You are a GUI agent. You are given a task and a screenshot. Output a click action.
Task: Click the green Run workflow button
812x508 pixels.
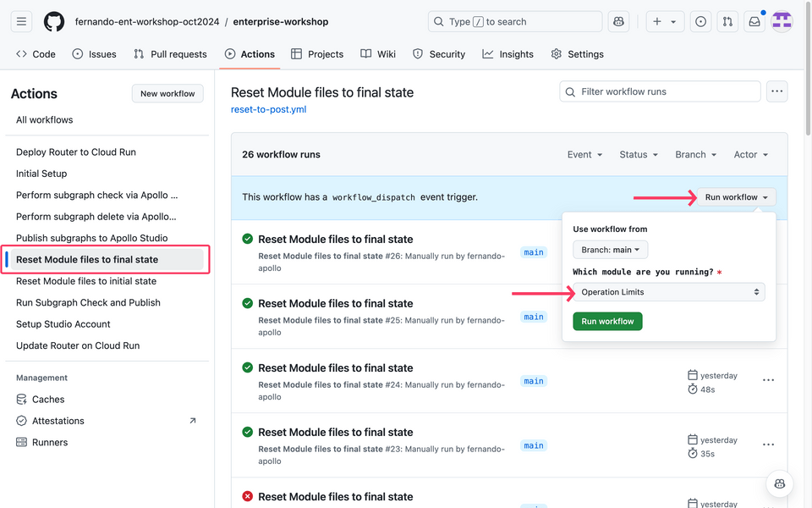[x=607, y=322]
